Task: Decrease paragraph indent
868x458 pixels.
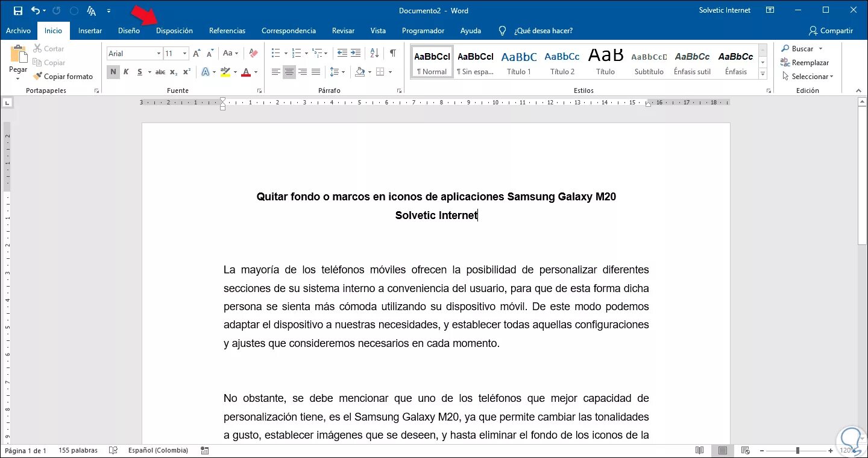Action: coord(342,53)
